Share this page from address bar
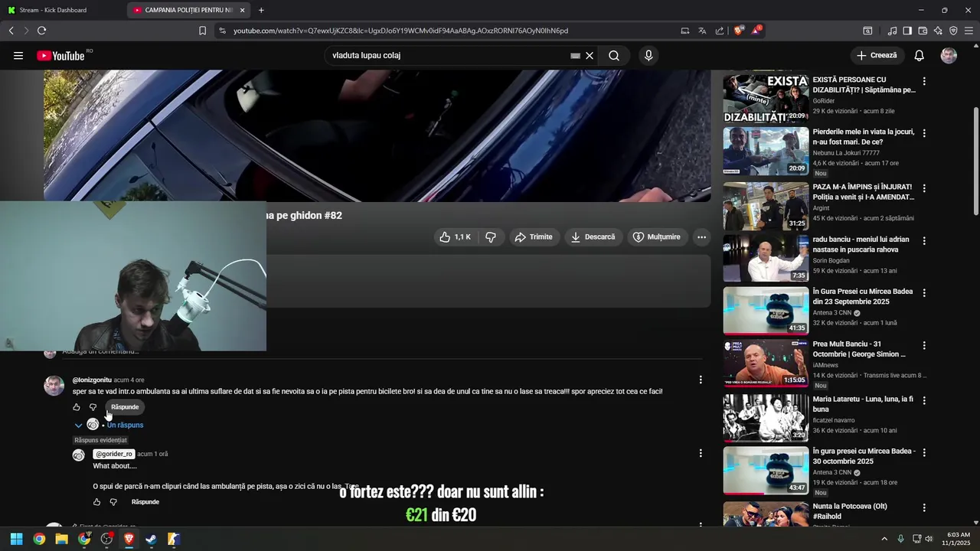Screen dimensions: 980x551 point(720,31)
